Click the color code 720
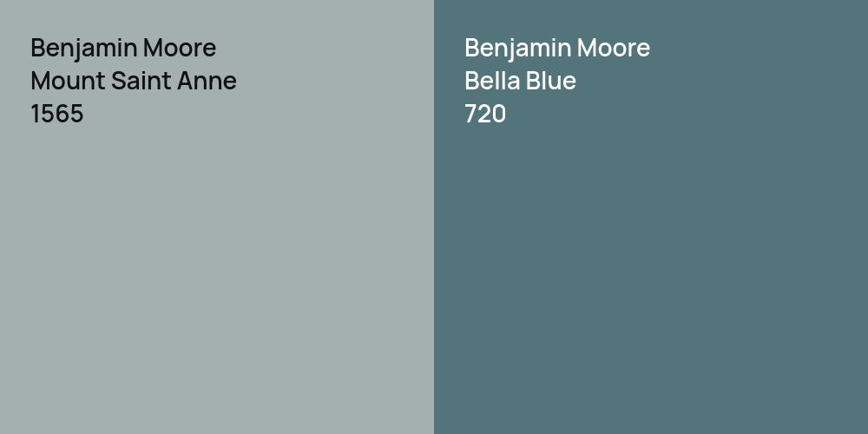This screenshot has height=434, width=868. pos(485,114)
